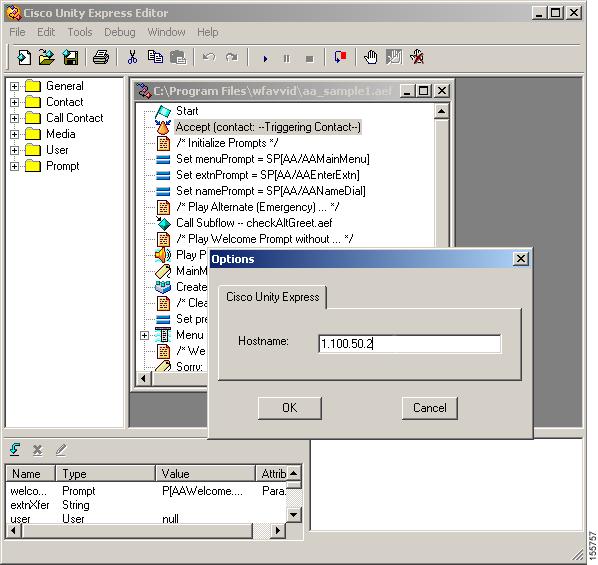Image resolution: width=598 pixels, height=565 pixels.
Task: Click OK in the Options dialog
Action: (x=289, y=408)
